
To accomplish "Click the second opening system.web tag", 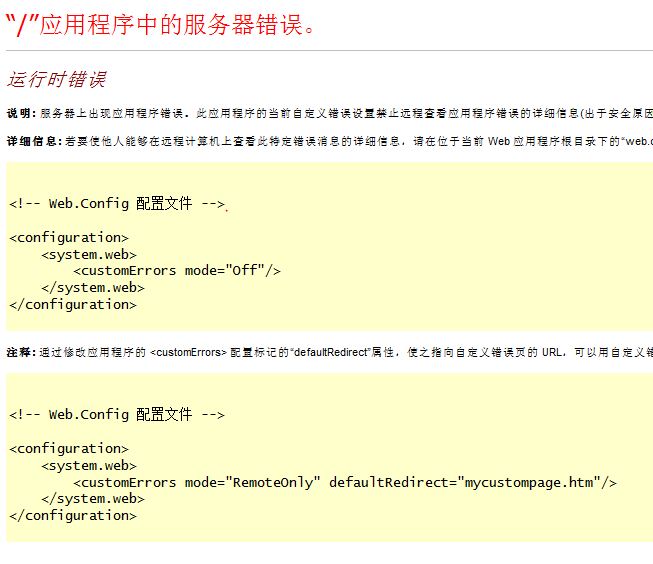I will coord(89,466).
